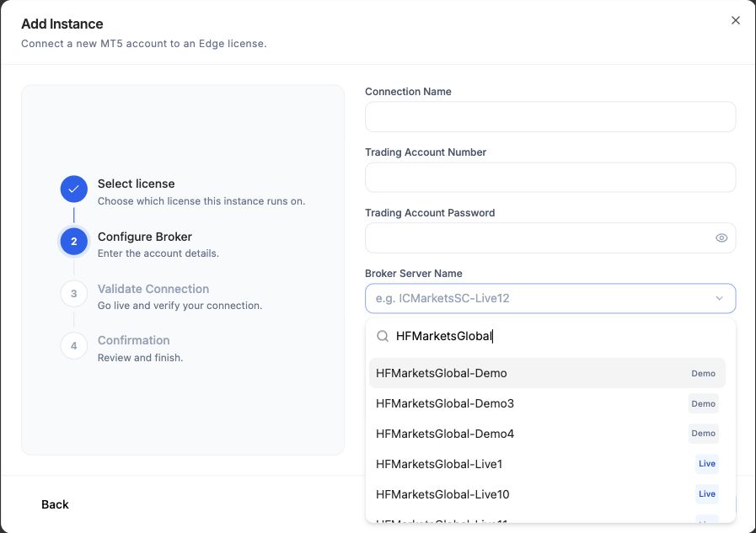Click 'Enter the account details.' description
The height and width of the screenshot is (533, 756).
(x=158, y=253)
